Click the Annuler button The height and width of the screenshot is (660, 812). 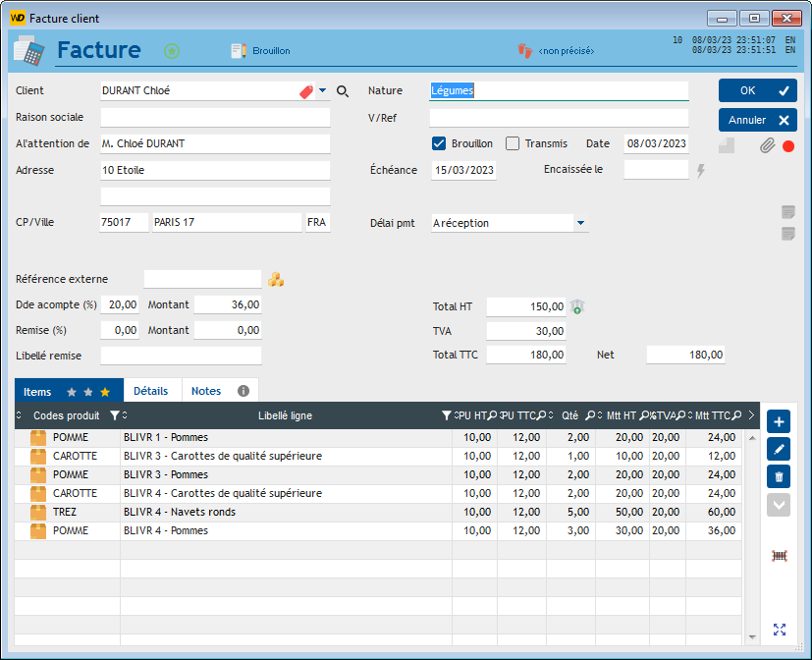(757, 121)
